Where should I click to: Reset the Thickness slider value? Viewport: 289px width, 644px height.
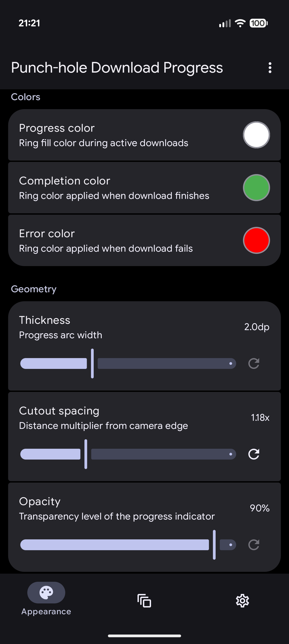pyautogui.click(x=254, y=363)
